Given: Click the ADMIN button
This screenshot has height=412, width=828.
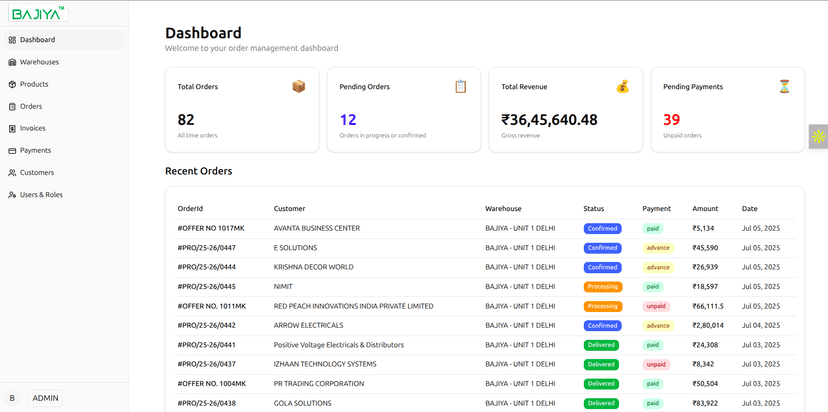Looking at the screenshot, I should click(x=45, y=398).
